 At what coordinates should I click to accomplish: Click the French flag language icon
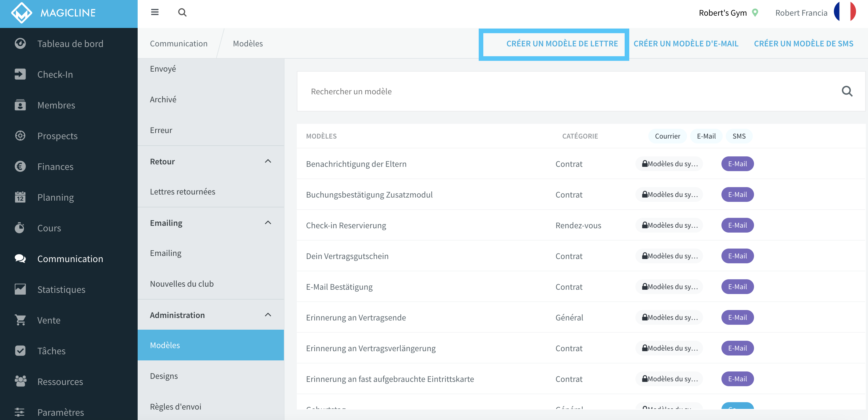point(845,12)
